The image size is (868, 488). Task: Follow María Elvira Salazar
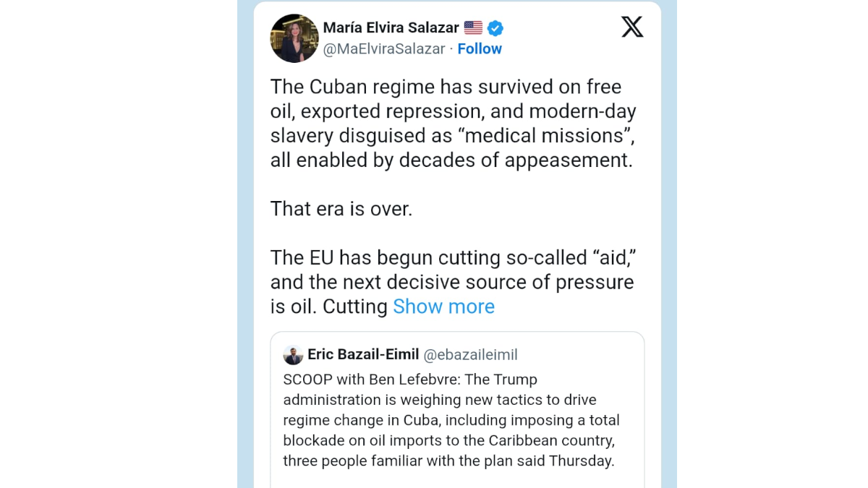click(x=480, y=48)
